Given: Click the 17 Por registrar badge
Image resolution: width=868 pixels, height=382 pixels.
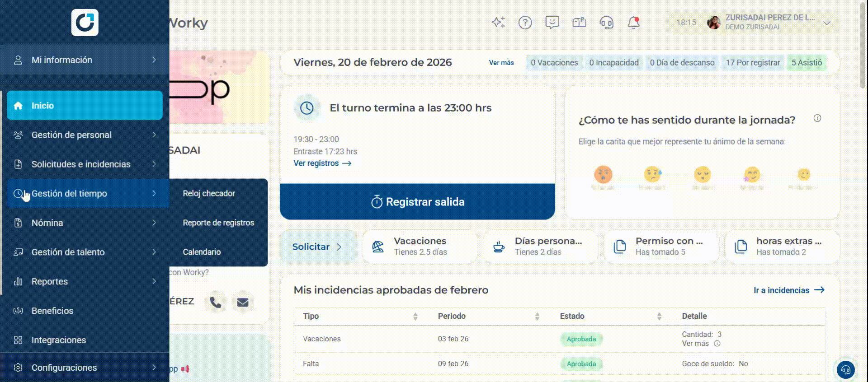Looking at the screenshot, I should (x=753, y=63).
